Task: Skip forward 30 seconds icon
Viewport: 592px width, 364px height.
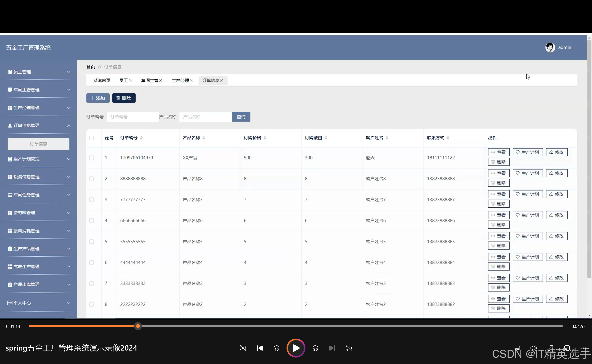Action: (x=315, y=348)
